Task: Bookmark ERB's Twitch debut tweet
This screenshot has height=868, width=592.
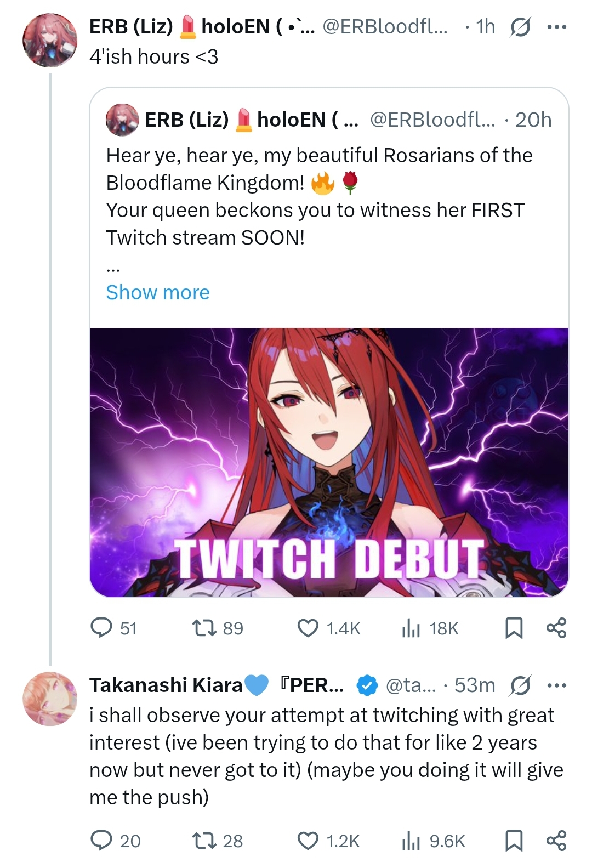Action: point(514,628)
